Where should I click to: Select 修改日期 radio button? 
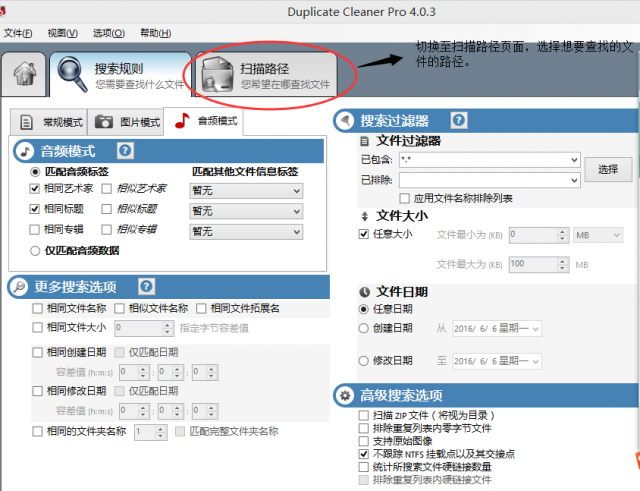pyautogui.click(x=363, y=361)
